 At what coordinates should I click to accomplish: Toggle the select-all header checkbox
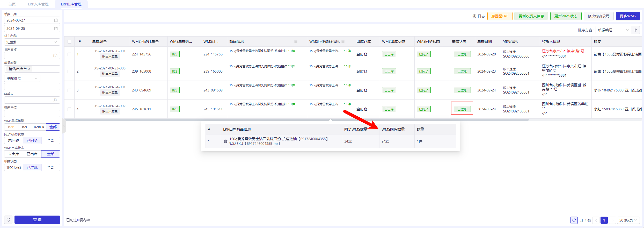(69, 41)
